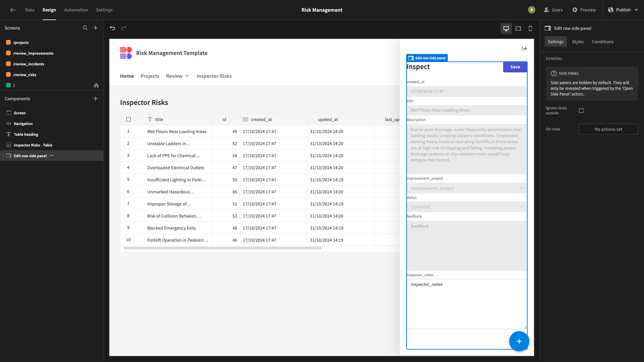Click the table horizontal scrollbar

click(222, 248)
